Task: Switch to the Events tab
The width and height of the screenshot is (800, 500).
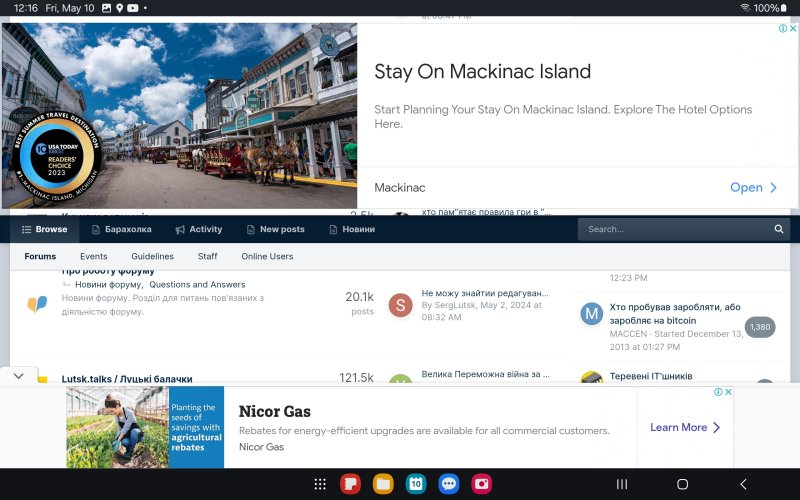Action: pyautogui.click(x=94, y=257)
